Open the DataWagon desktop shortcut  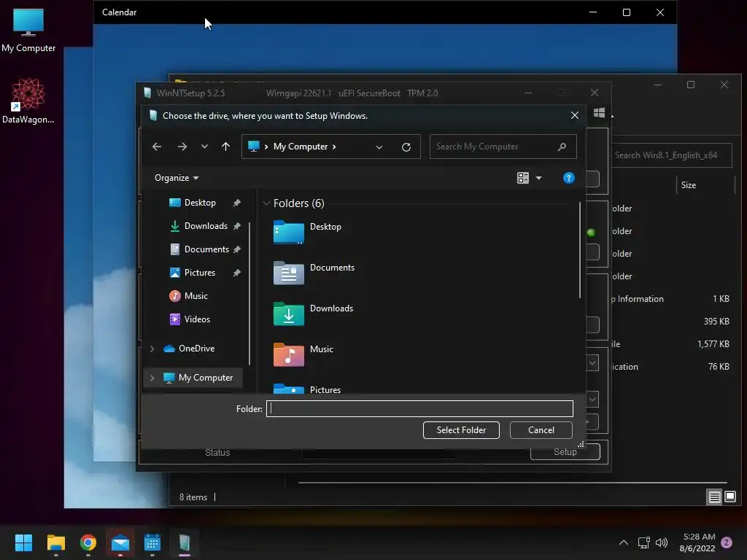[28, 101]
